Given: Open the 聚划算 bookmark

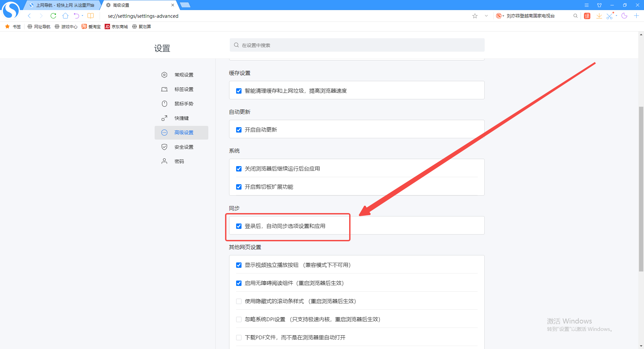Looking at the screenshot, I should tap(142, 27).
